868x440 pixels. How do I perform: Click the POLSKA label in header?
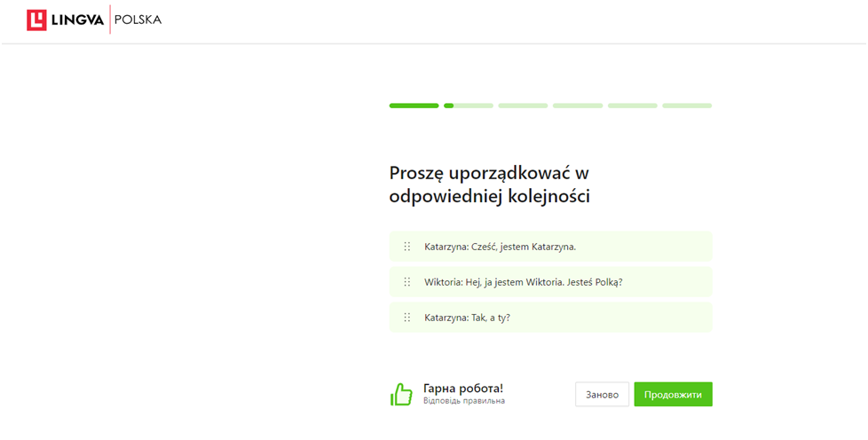click(x=138, y=20)
